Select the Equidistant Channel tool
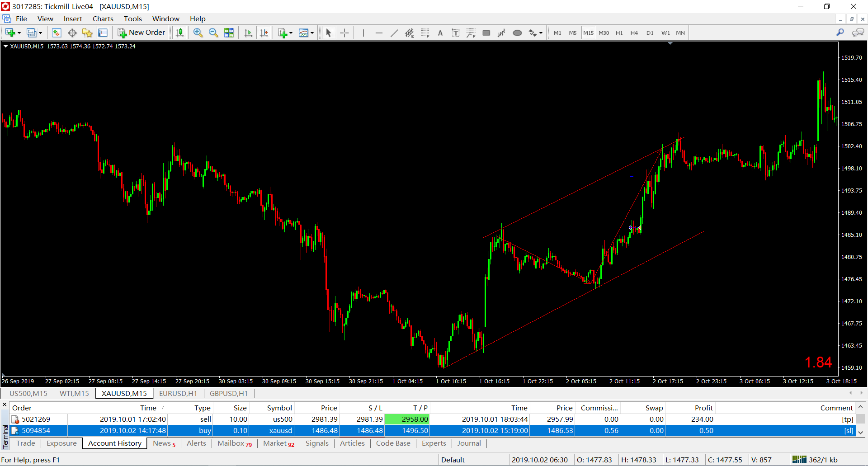This screenshot has height=466, width=868. (x=410, y=33)
